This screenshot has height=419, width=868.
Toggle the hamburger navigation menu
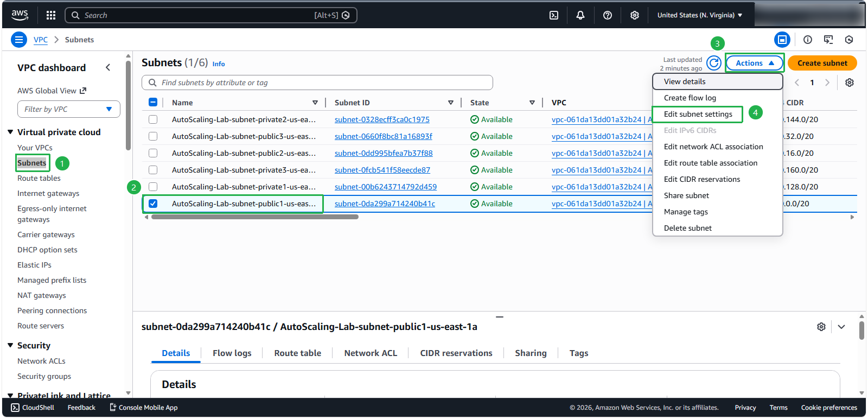19,40
